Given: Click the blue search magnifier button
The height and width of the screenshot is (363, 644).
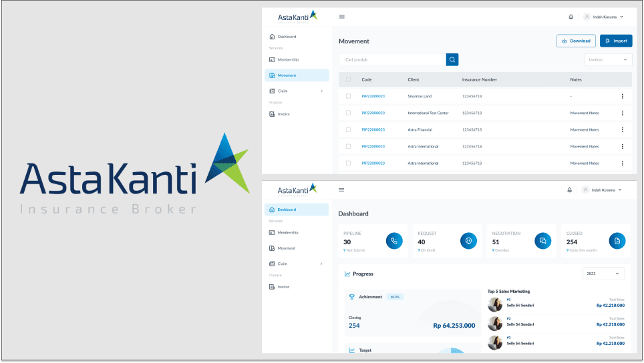Looking at the screenshot, I should [452, 59].
